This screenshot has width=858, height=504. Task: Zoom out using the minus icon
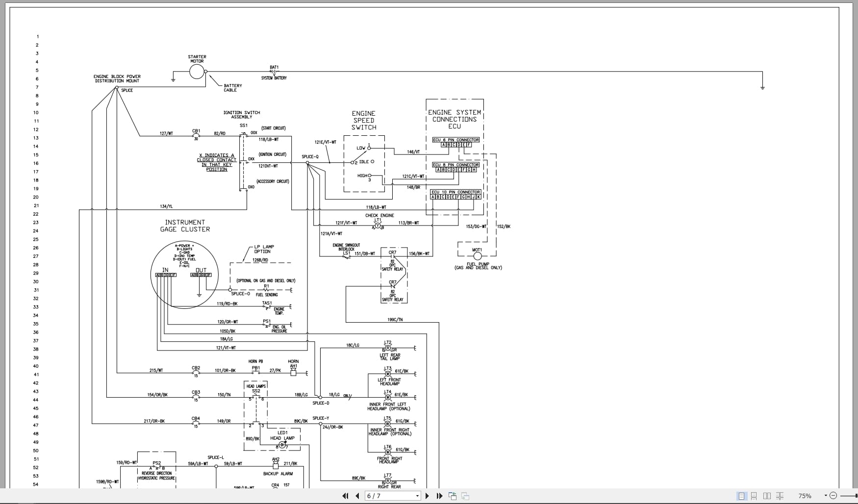833,496
